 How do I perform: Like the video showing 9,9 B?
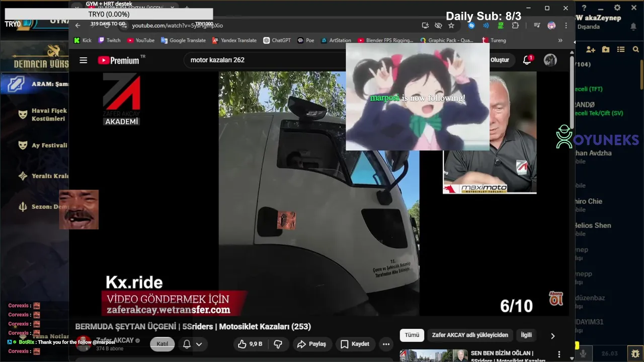pyautogui.click(x=250, y=344)
